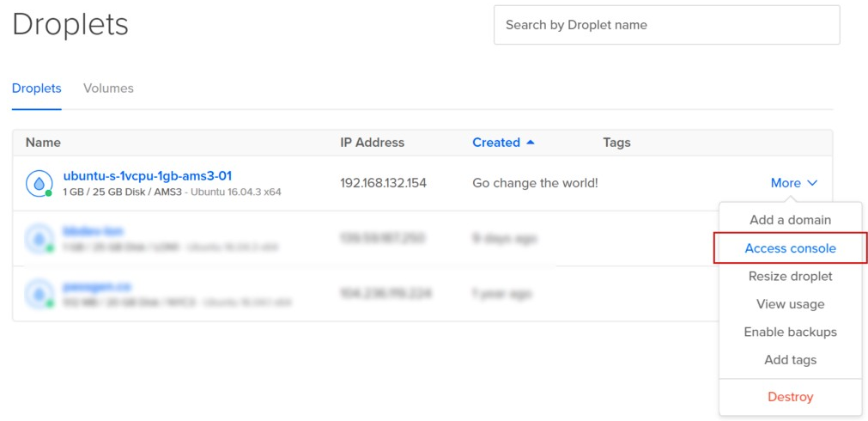Click the IP address 192.168.132.154
The image size is (868, 421).
click(x=383, y=183)
